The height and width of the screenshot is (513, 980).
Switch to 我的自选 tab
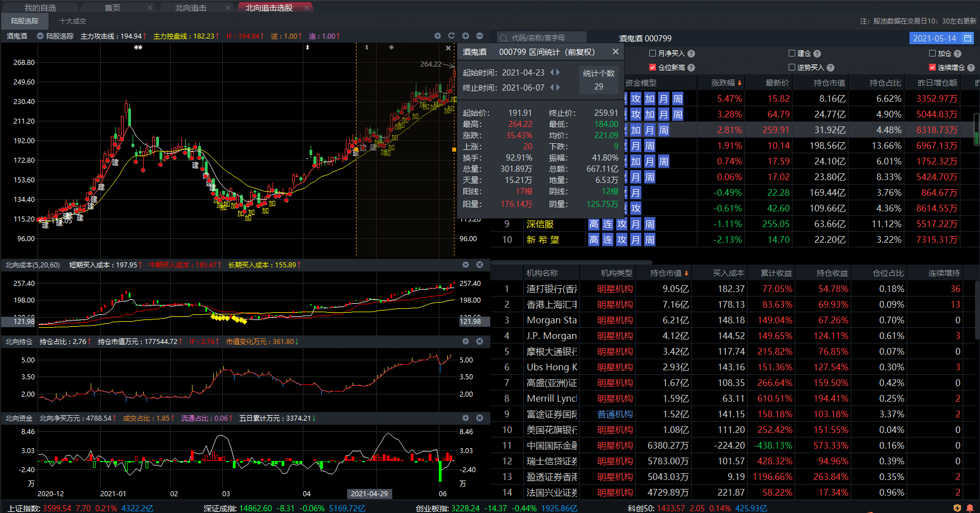point(40,8)
